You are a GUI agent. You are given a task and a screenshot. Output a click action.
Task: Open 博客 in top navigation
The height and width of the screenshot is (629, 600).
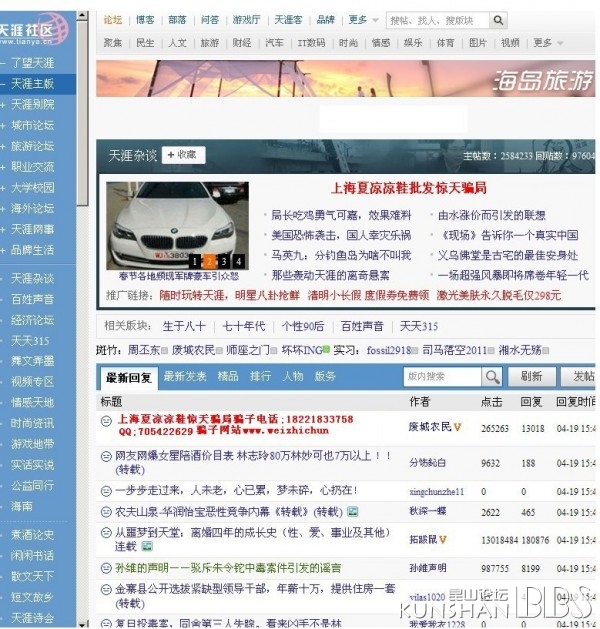tap(145, 20)
